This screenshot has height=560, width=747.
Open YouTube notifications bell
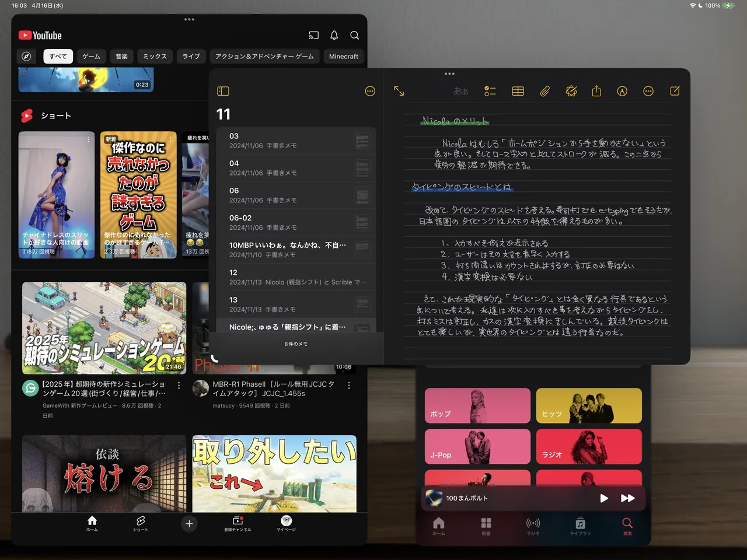334,36
